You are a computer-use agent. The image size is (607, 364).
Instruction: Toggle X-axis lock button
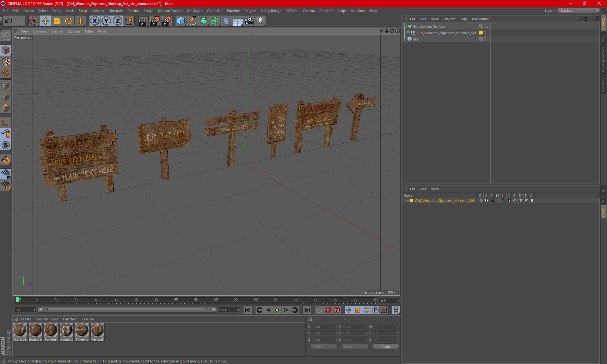click(x=95, y=21)
